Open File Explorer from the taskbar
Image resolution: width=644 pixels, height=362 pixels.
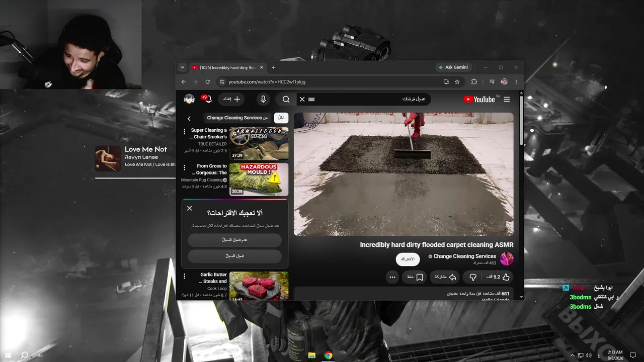coord(312,355)
